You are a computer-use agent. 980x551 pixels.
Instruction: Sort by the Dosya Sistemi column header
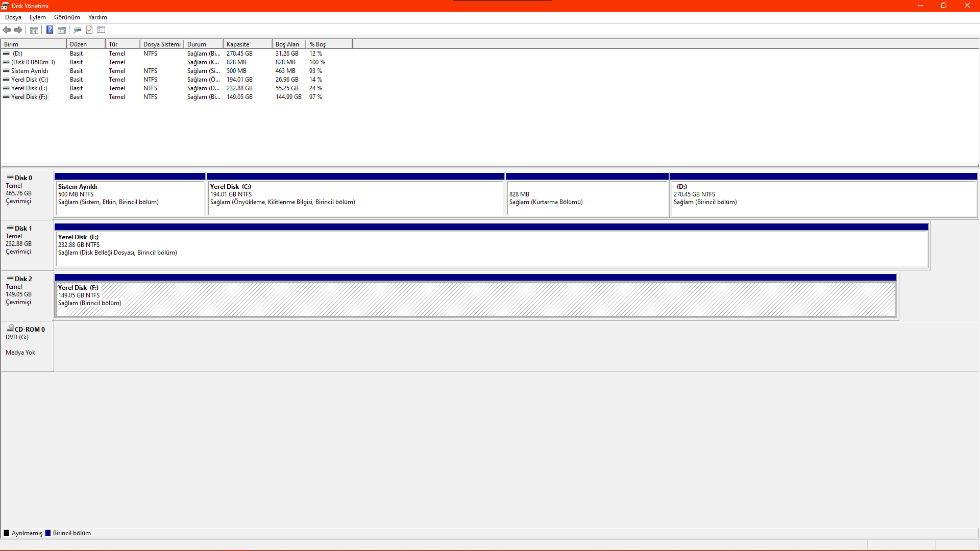(x=162, y=44)
